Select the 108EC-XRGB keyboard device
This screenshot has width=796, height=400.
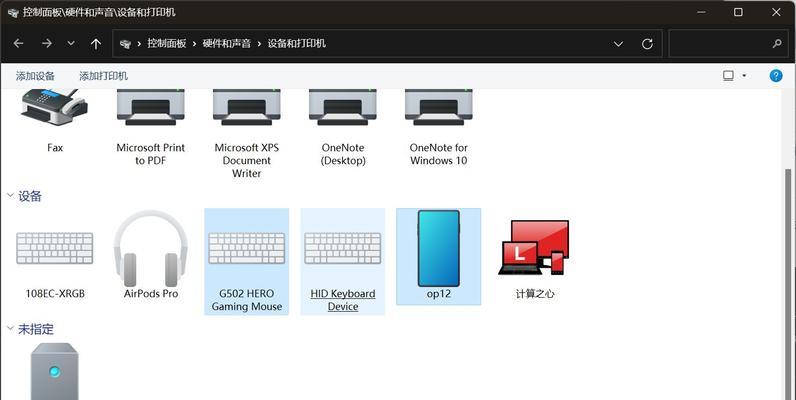(x=55, y=248)
